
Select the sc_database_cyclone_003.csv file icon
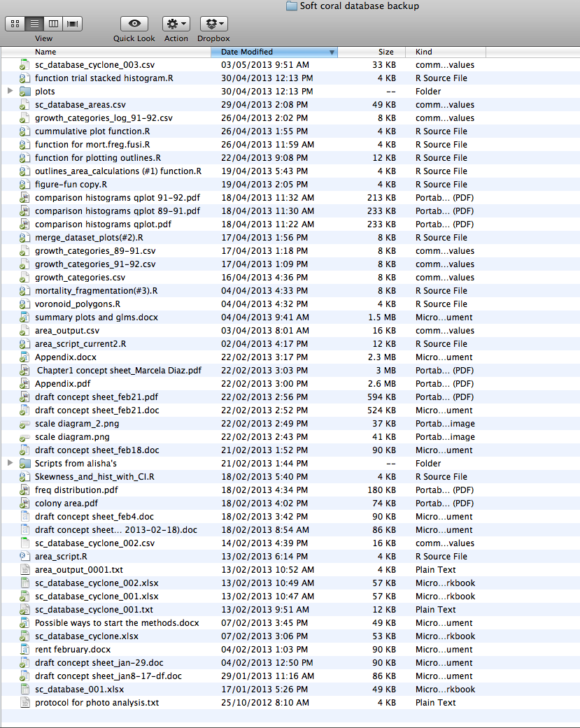click(24, 65)
